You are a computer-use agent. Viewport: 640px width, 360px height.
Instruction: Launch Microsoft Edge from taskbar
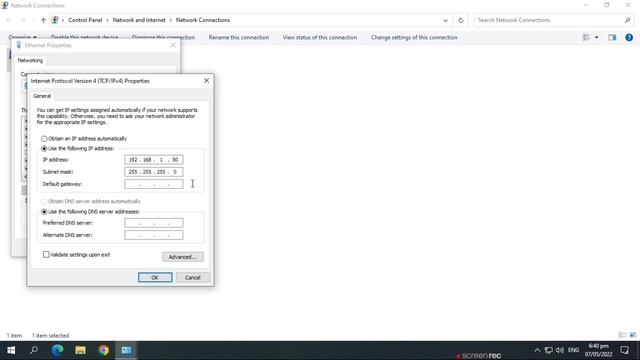(x=57, y=350)
